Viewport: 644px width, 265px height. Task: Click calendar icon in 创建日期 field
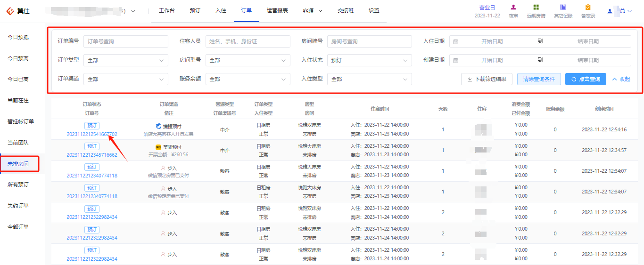455,60
